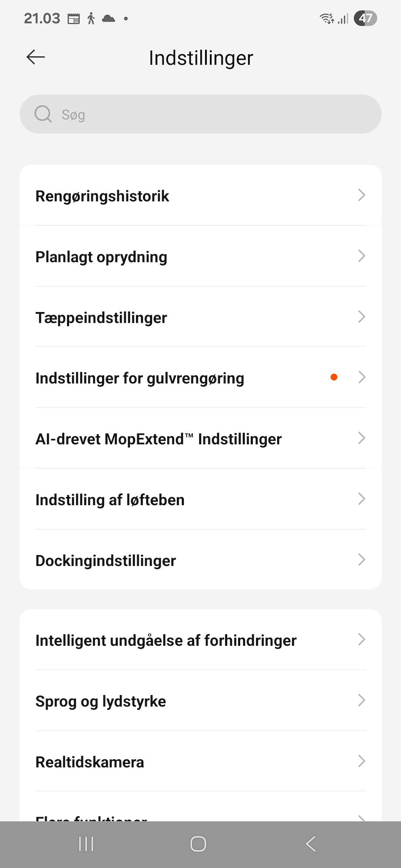Focus the Søg search field
This screenshot has width=401, height=868.
pos(209,114)
